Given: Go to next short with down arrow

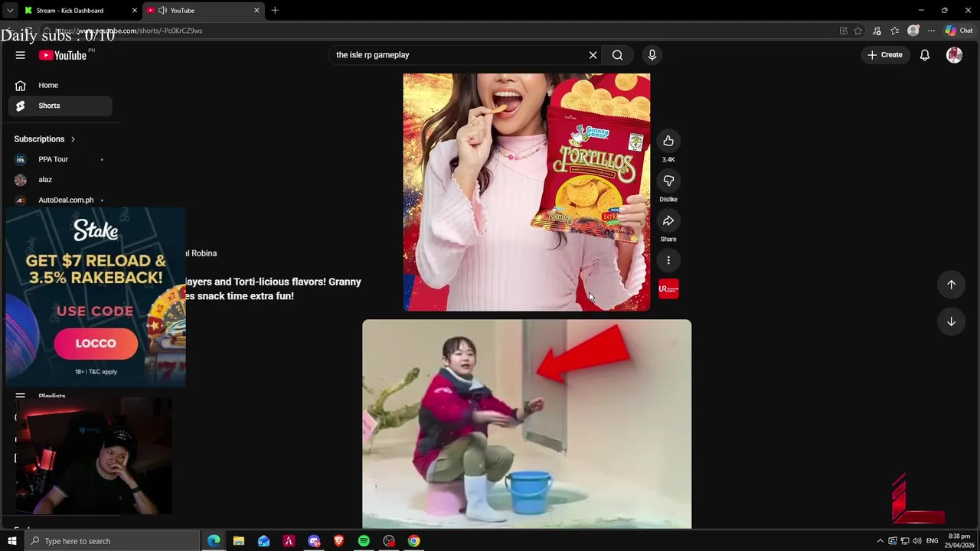Looking at the screenshot, I should pos(951,321).
